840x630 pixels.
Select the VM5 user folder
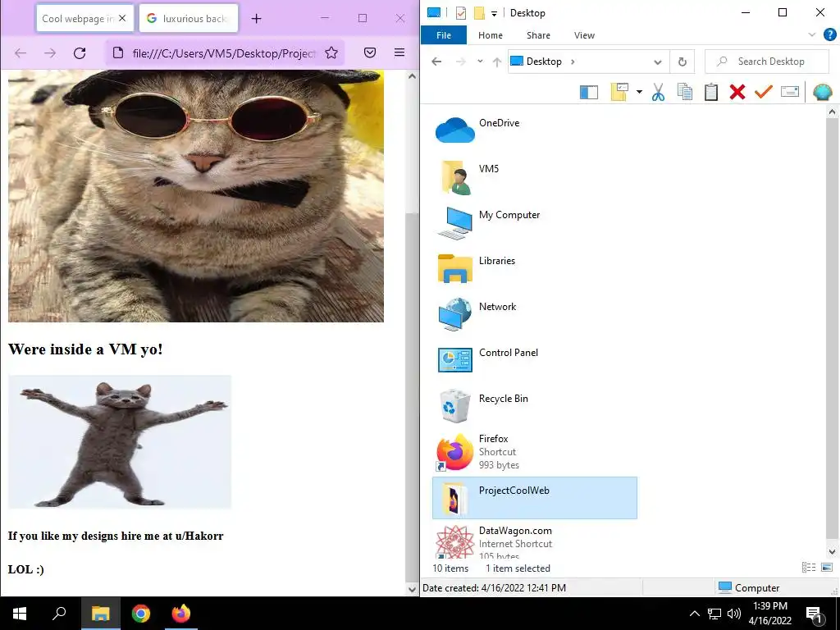[535, 176]
